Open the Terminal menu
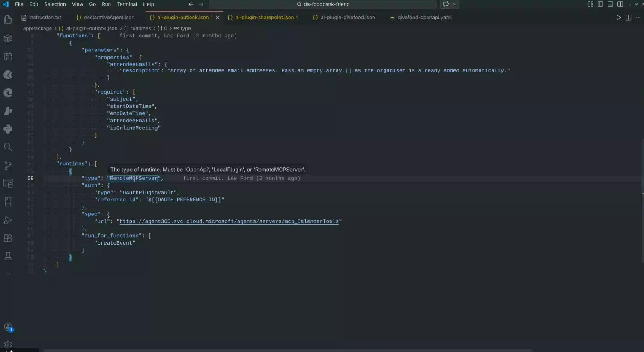The image size is (644, 352). pos(127,4)
